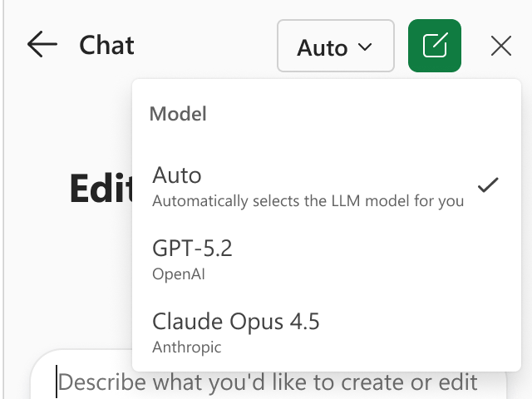The width and height of the screenshot is (532, 399).
Task: Click the Chat title in the header
Action: pyautogui.click(x=106, y=45)
